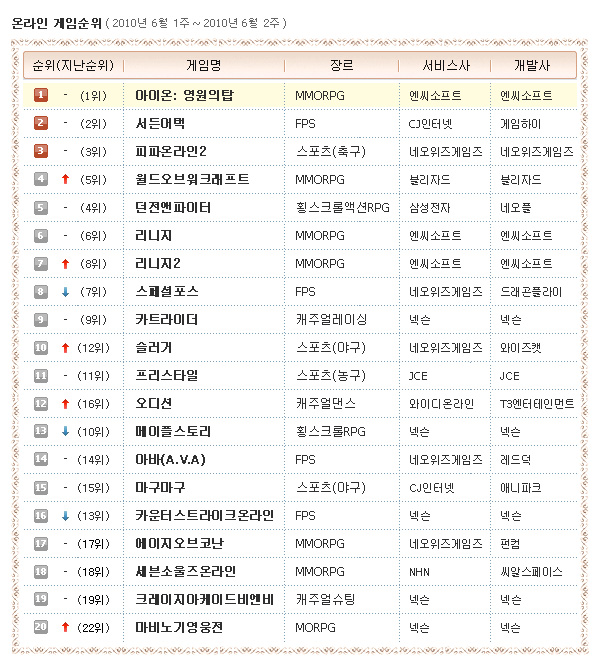Select the up arrow in the 슬러거 row
600x666 pixels.
(x=65, y=347)
